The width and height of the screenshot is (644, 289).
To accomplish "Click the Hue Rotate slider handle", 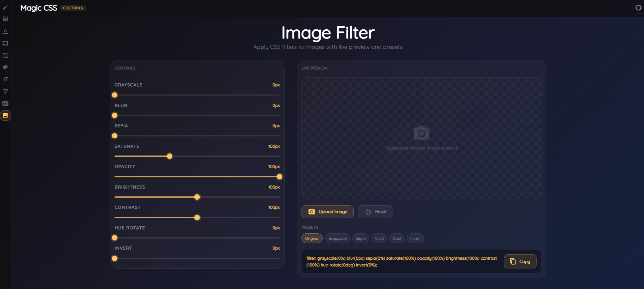I will tap(115, 238).
